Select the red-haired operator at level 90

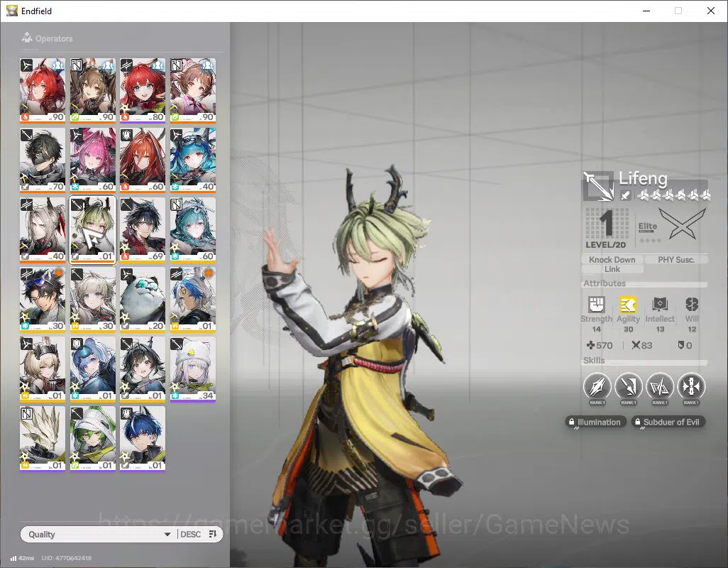point(43,90)
